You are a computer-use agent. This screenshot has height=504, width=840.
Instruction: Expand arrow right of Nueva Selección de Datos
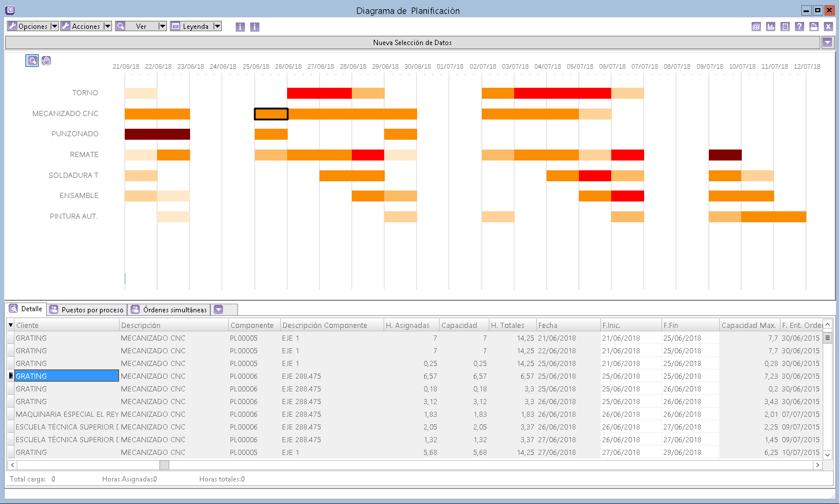[x=827, y=43]
